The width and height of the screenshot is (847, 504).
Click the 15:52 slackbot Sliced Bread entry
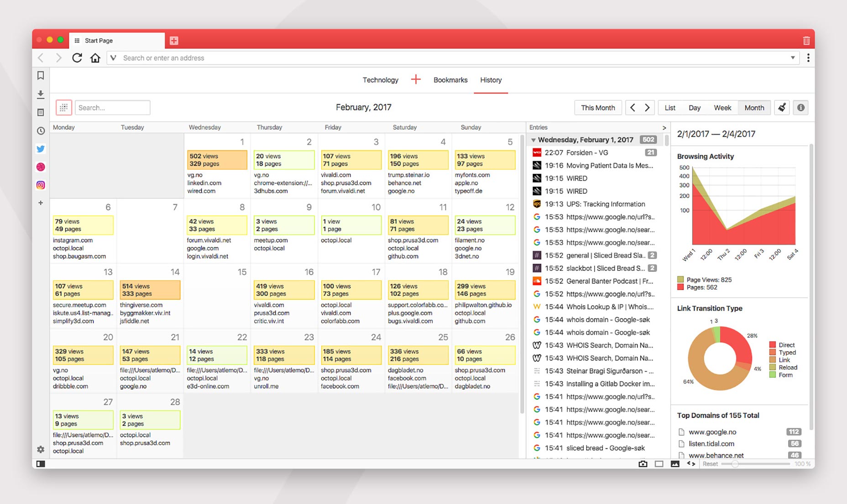[x=595, y=268]
